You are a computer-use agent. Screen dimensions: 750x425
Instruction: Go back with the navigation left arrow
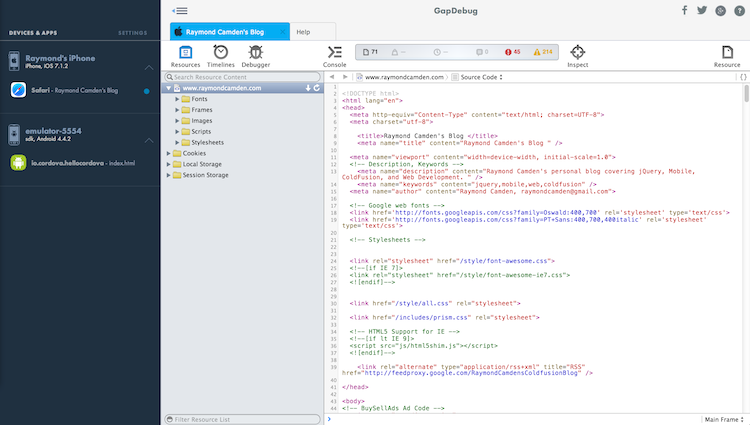point(332,76)
